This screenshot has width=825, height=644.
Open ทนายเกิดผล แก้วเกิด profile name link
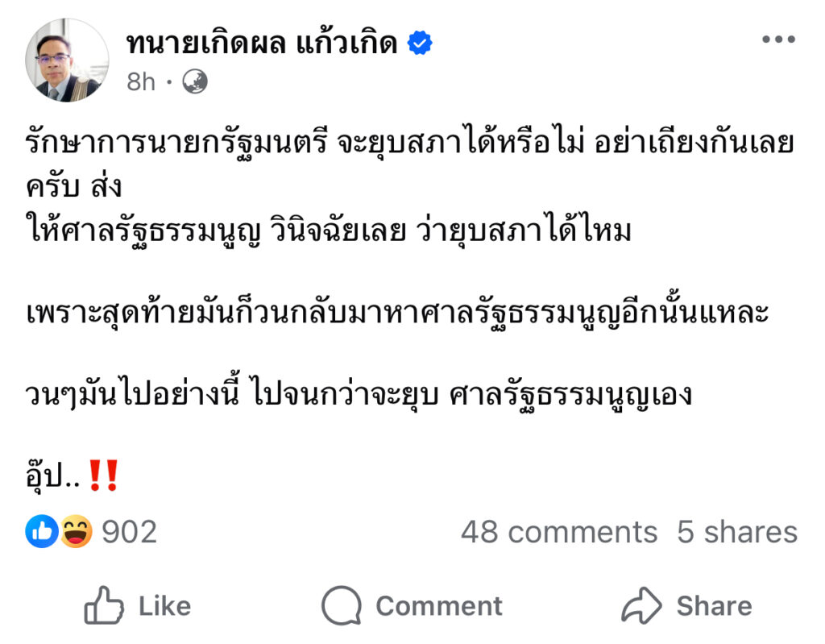pyautogui.click(x=262, y=43)
